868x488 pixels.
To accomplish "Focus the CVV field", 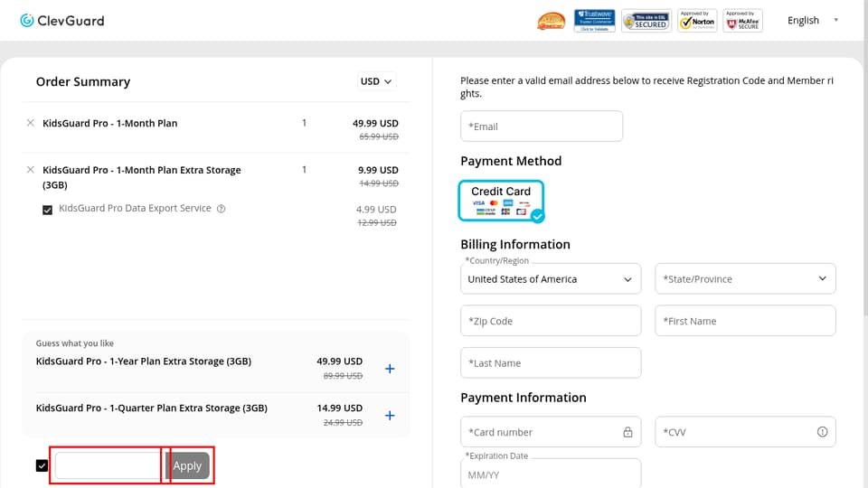I will [745, 432].
